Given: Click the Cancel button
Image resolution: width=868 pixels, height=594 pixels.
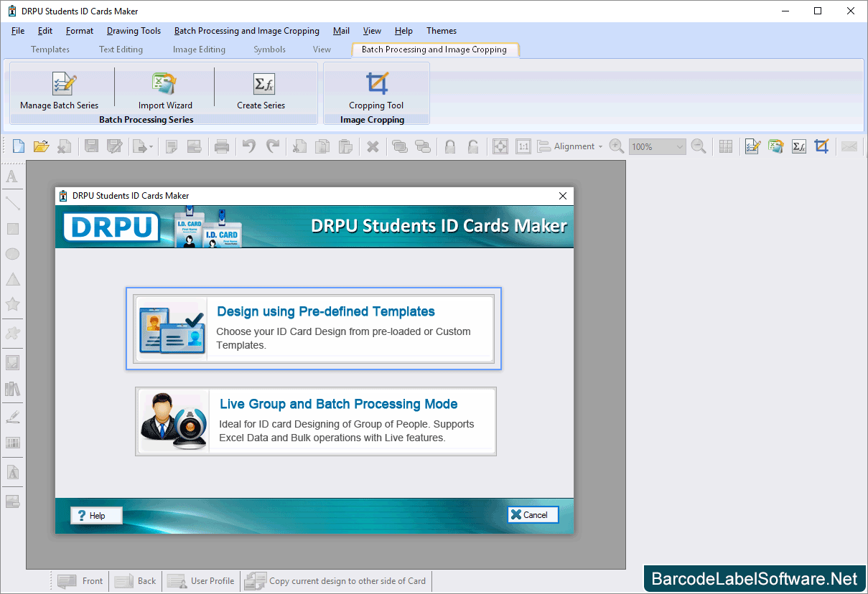Looking at the screenshot, I should click(533, 514).
